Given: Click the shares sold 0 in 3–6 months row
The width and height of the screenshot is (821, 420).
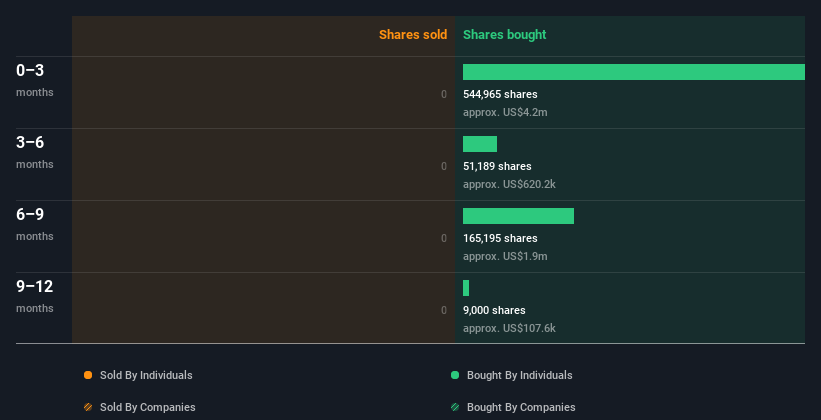Looking at the screenshot, I should pyautogui.click(x=444, y=166).
